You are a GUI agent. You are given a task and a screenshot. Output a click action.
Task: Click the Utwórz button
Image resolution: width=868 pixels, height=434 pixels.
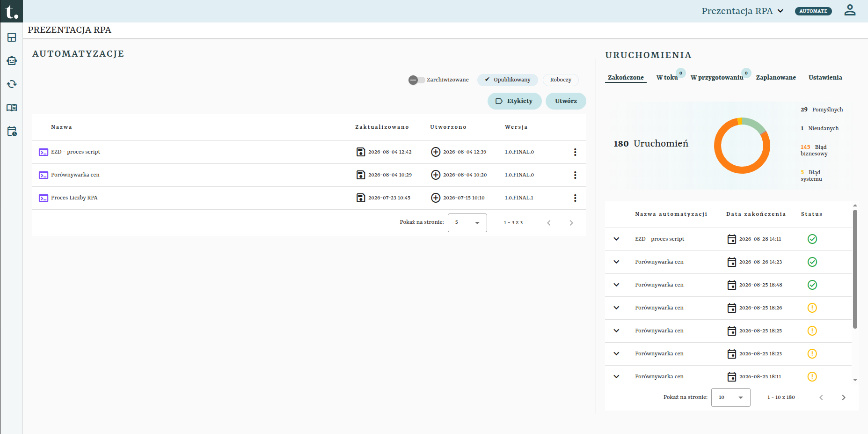pos(566,101)
